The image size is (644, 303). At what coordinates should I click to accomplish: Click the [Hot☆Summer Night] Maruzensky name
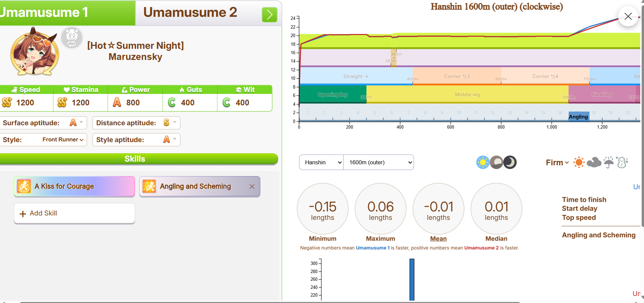point(135,51)
